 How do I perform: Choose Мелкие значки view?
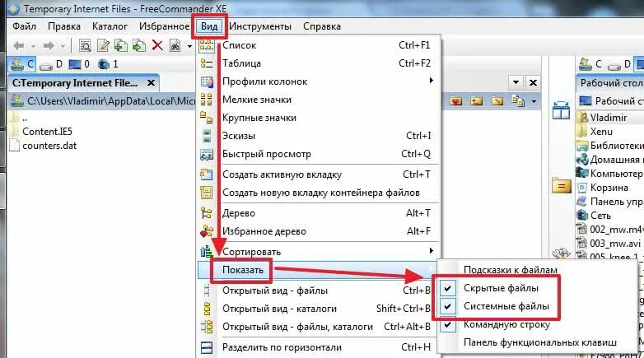coord(319,100)
